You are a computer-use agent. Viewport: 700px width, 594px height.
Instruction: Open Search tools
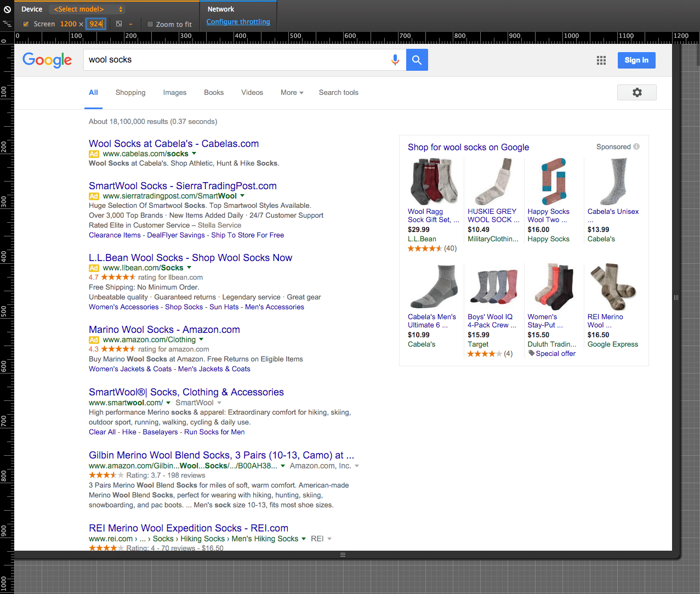tap(339, 93)
